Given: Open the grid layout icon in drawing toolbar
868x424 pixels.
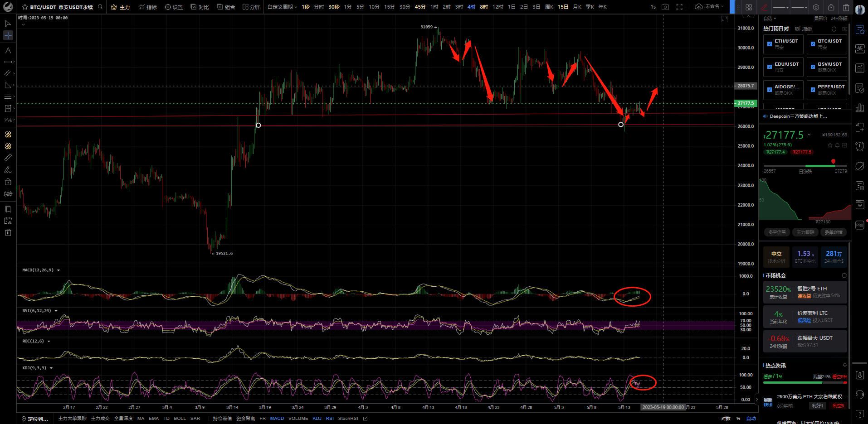Looking at the screenshot, I should coord(749,7).
